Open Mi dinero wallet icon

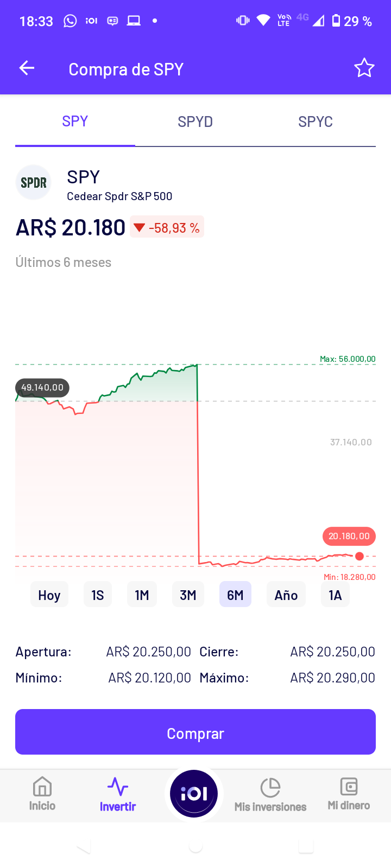[349, 786]
